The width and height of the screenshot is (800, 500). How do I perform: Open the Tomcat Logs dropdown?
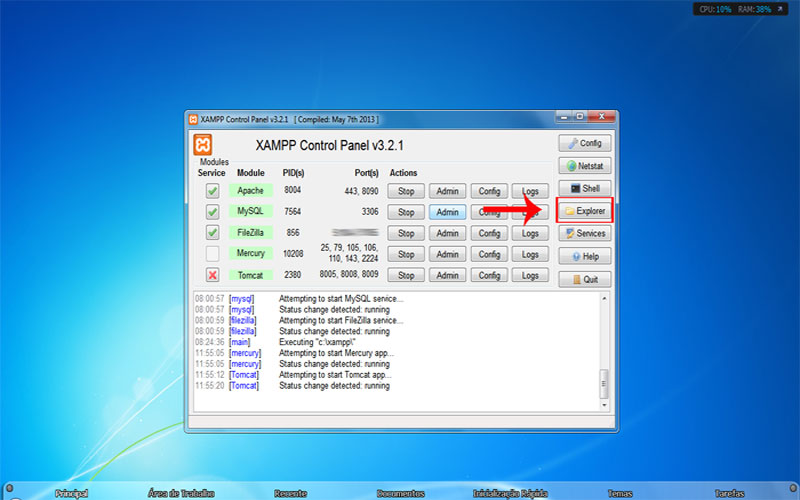(530, 275)
